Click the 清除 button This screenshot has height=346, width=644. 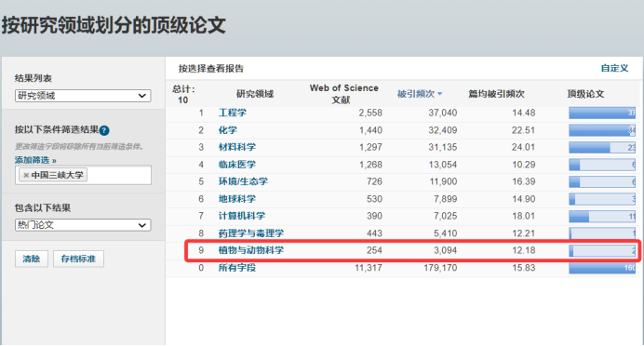[32, 259]
